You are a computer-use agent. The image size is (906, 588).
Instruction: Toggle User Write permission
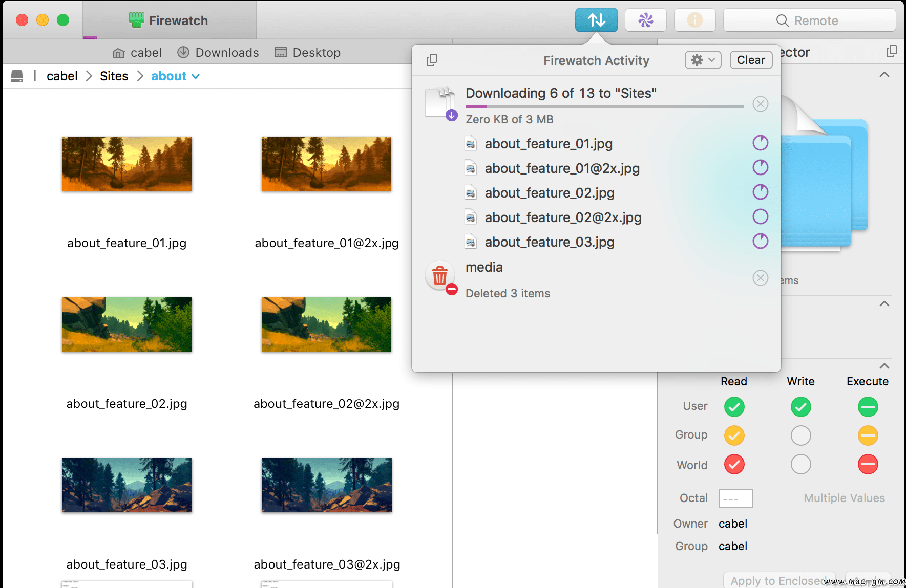(801, 407)
